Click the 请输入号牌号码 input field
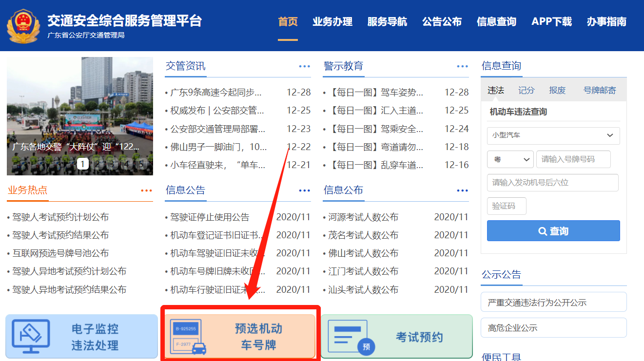This screenshot has width=644, height=361. click(x=573, y=159)
